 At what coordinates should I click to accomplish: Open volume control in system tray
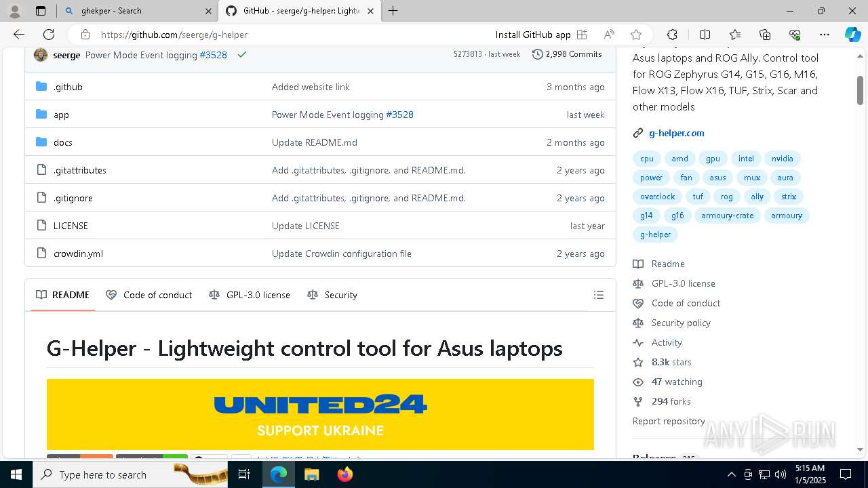[x=781, y=474]
